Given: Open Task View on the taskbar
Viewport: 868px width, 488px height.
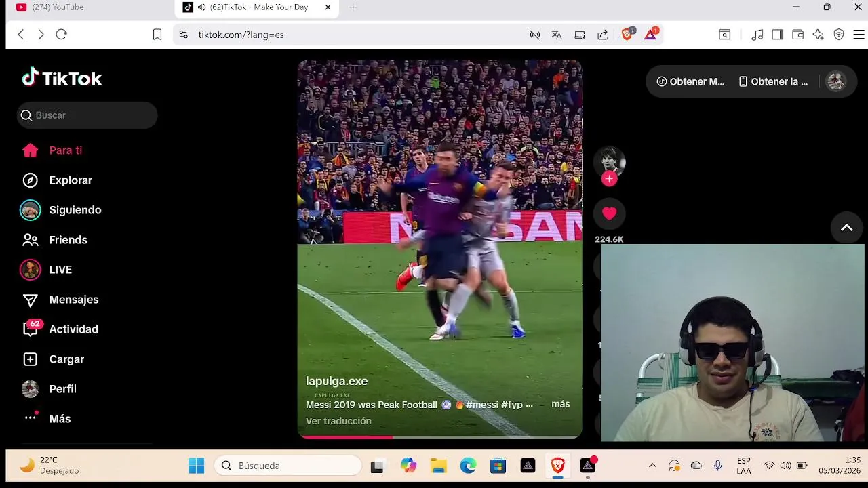Looking at the screenshot, I should pos(377,466).
